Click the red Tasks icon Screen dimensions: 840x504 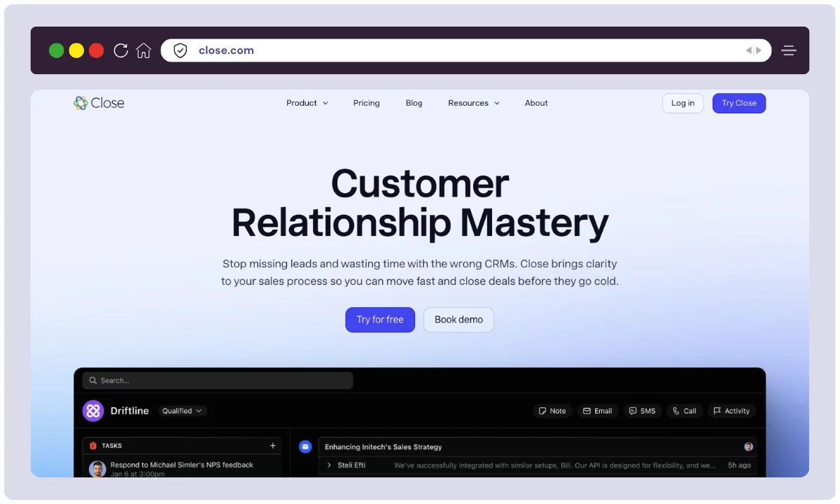pyautogui.click(x=93, y=445)
